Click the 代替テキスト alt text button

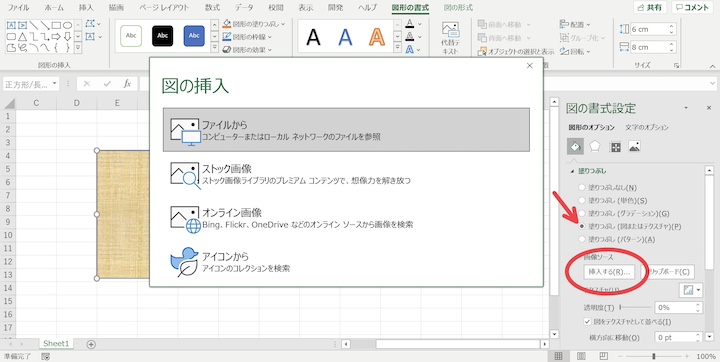tap(450, 39)
